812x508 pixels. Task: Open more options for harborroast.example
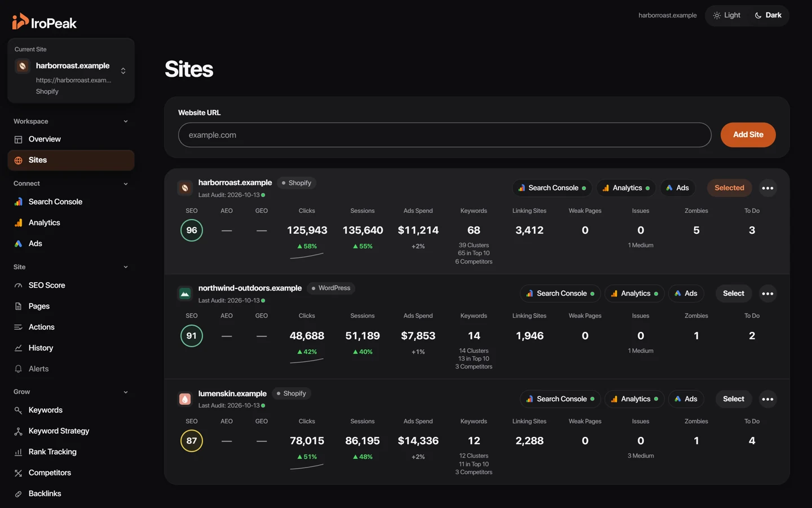pyautogui.click(x=767, y=188)
